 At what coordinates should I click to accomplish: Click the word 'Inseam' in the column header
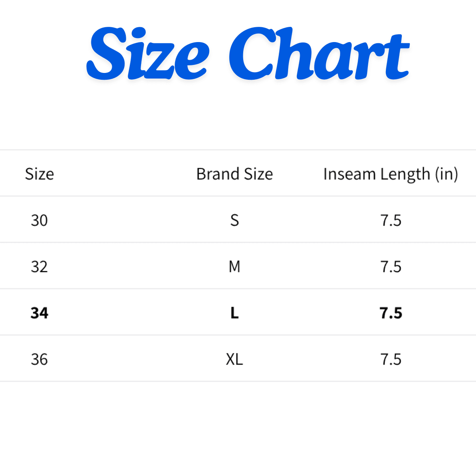pyautogui.click(x=350, y=174)
